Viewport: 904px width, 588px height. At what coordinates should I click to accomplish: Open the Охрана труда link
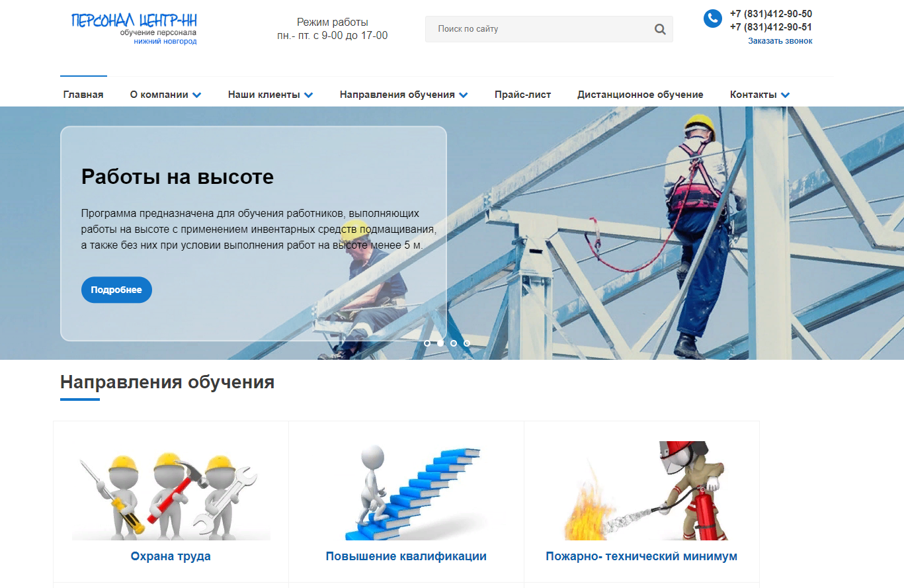tap(171, 556)
